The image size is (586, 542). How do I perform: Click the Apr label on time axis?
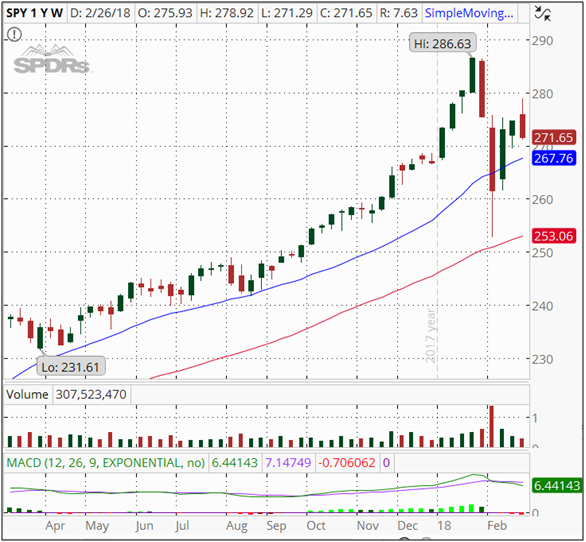point(55,526)
